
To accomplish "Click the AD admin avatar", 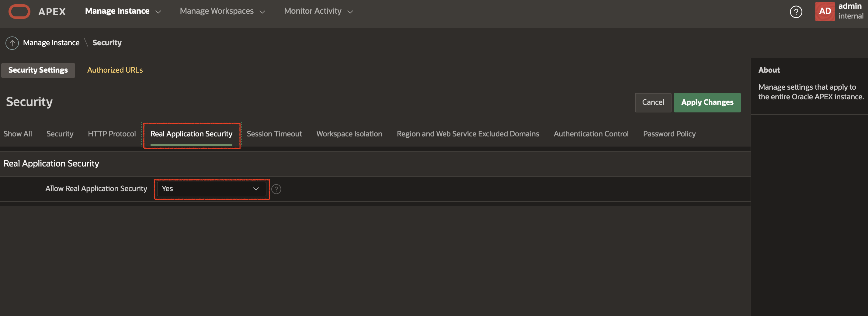I will [x=825, y=11].
